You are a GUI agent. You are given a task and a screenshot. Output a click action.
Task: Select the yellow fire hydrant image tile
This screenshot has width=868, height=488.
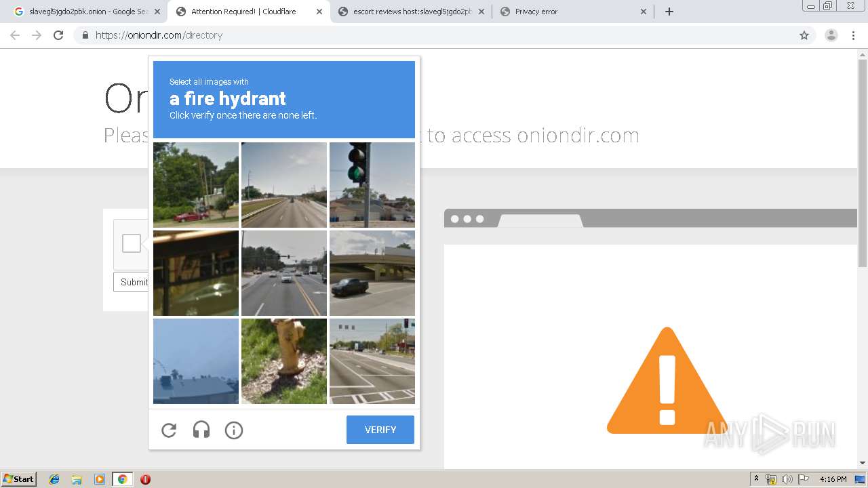point(284,361)
